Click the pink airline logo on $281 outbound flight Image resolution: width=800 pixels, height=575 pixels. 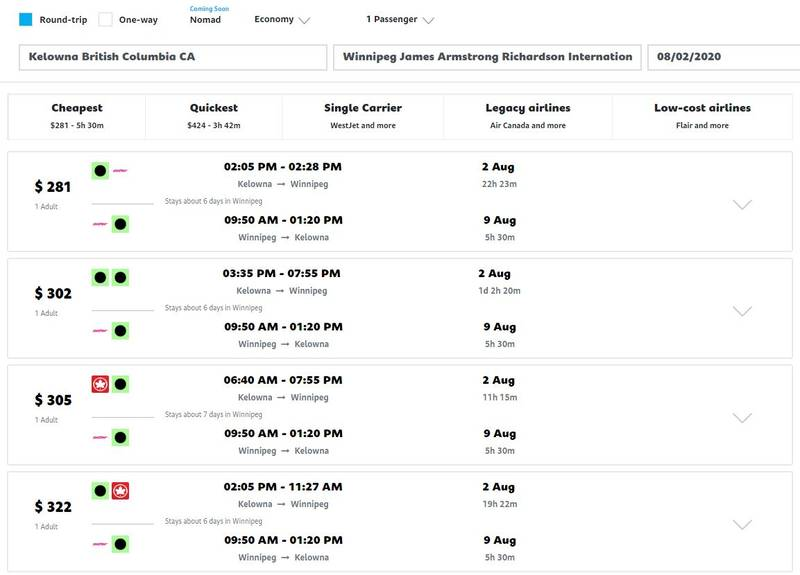pyautogui.click(x=121, y=171)
